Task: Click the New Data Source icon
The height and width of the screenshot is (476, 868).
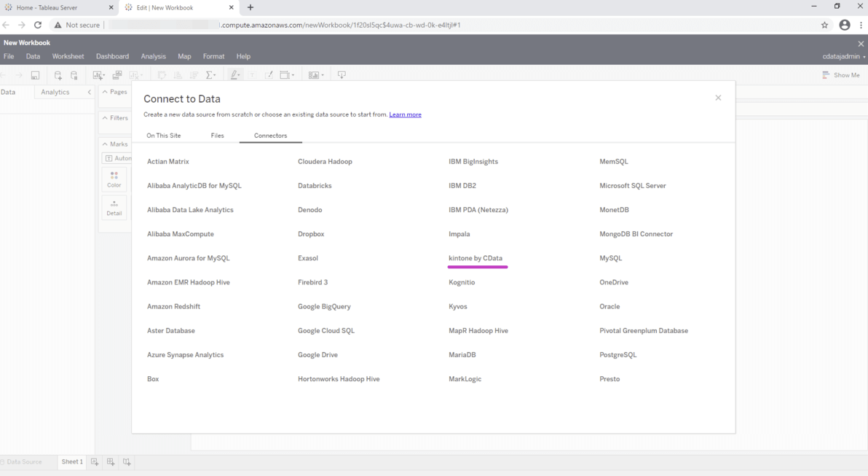Action: point(58,75)
